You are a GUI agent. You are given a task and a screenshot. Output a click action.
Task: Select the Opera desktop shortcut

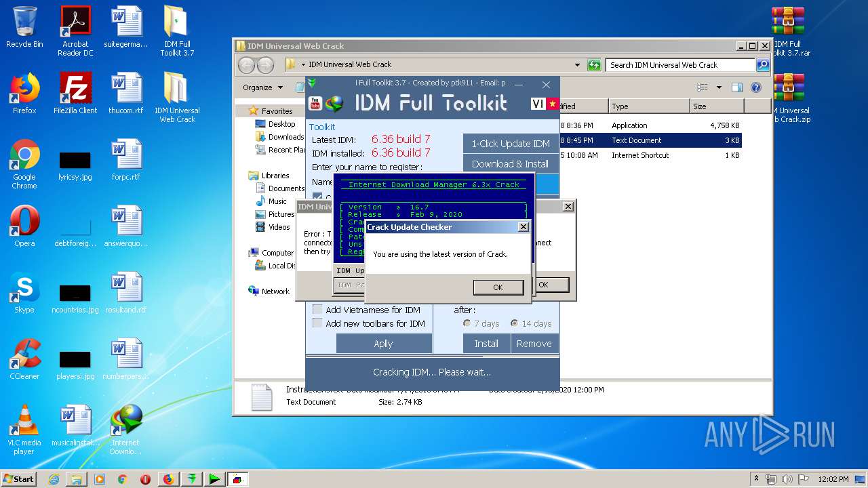coord(24,226)
